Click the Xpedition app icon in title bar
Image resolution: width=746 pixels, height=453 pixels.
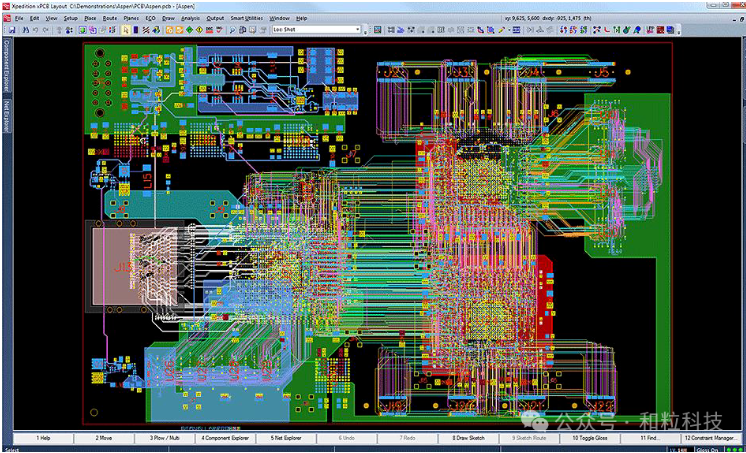[5, 6]
